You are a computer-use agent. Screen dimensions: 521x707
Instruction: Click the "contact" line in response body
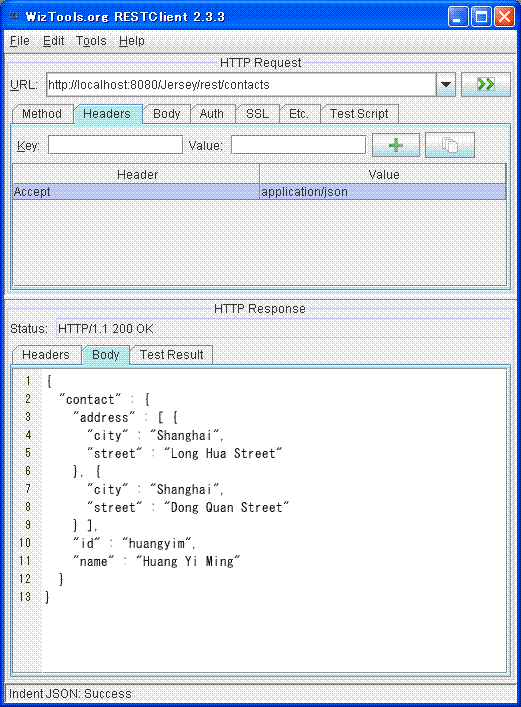[x=104, y=399]
